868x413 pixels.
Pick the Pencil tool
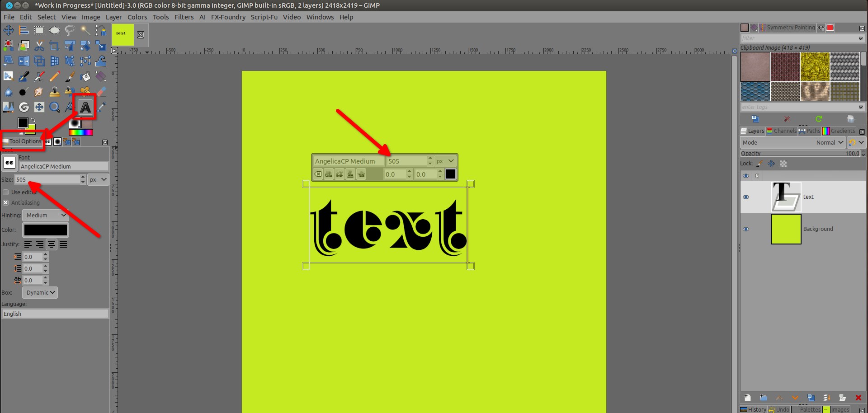[x=55, y=76]
